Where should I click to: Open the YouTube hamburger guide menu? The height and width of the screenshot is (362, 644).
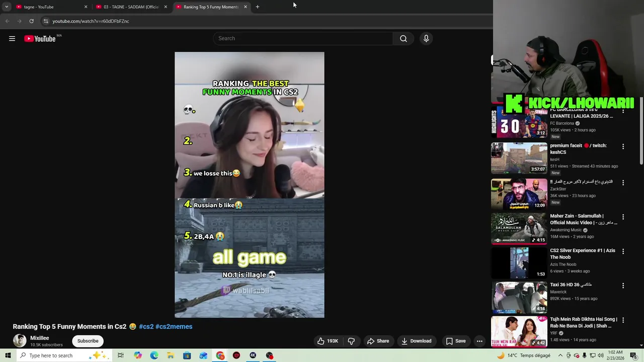pyautogui.click(x=12, y=39)
